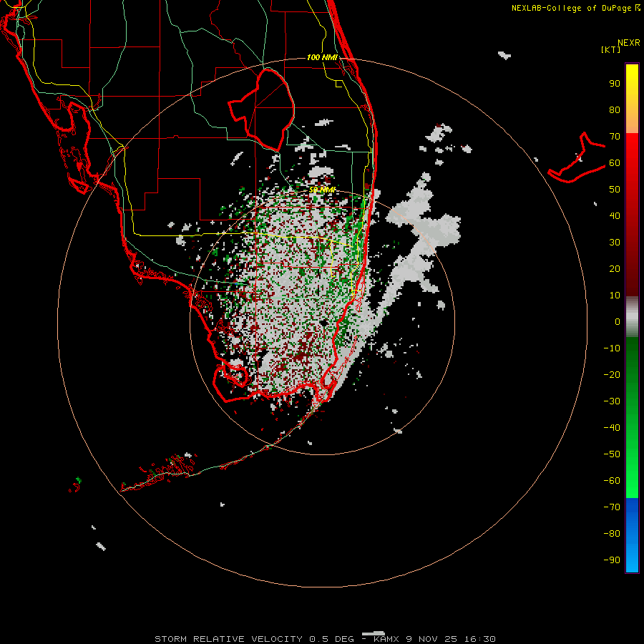Click the 20 value on velocity scale
The height and width of the screenshot is (644, 644).
point(615,269)
